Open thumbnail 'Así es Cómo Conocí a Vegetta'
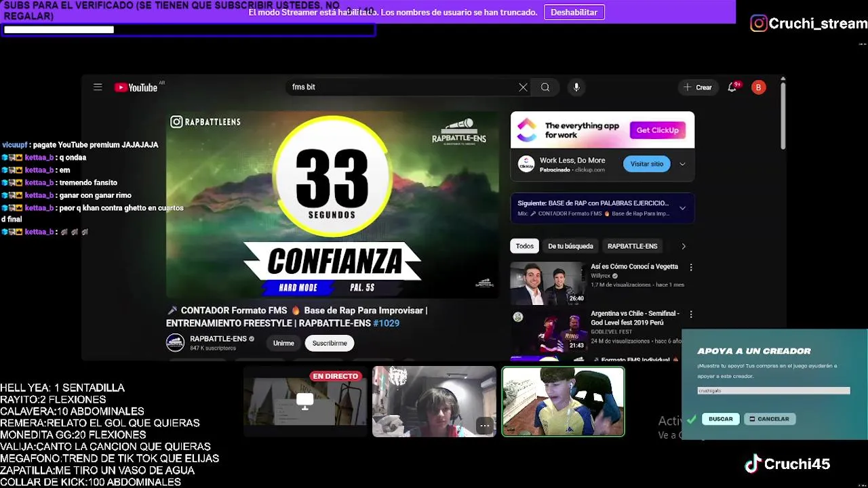The image size is (868, 488). (x=548, y=283)
